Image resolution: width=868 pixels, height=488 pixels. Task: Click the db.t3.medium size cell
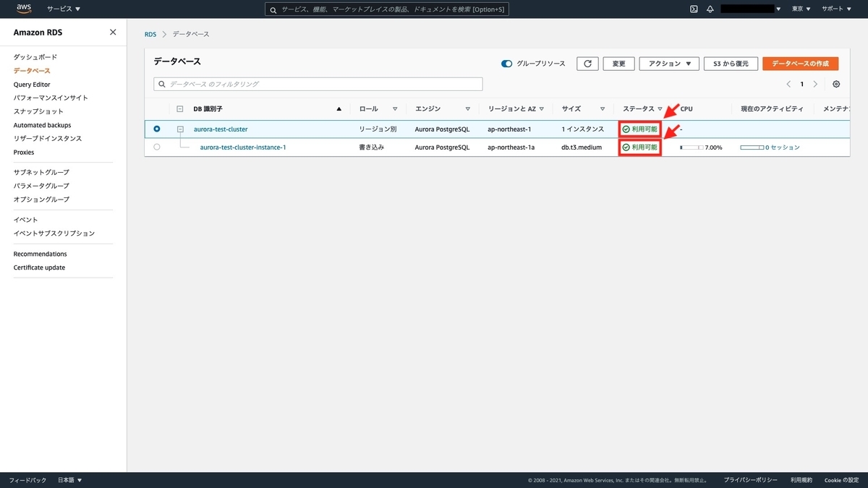coord(582,147)
